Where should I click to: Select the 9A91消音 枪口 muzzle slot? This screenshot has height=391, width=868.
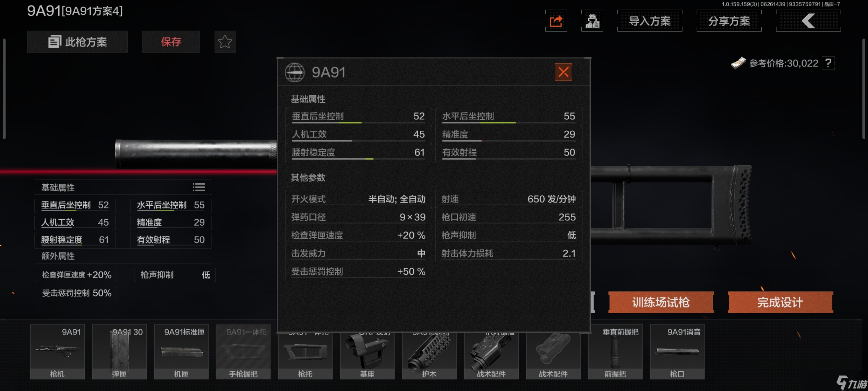coord(677,352)
